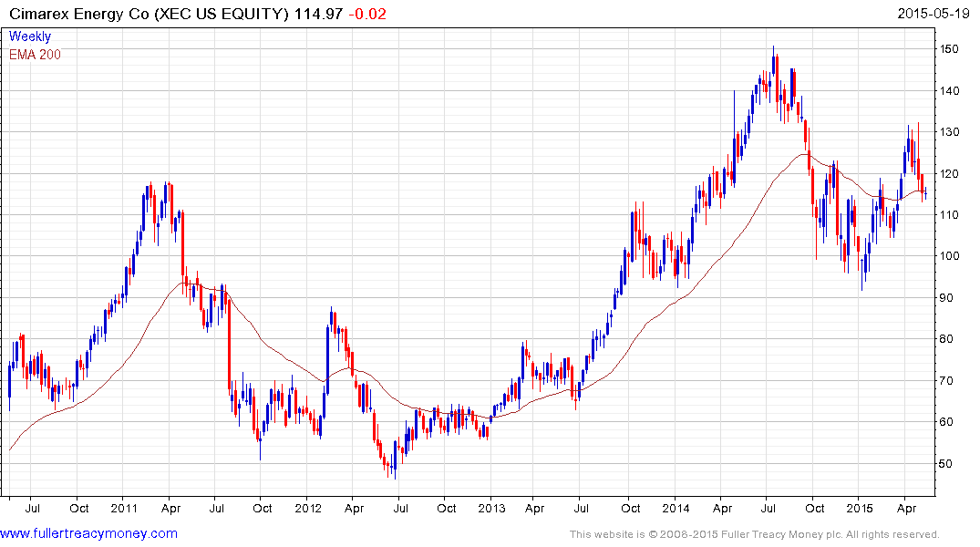Select the price change -0.02

[366, 14]
